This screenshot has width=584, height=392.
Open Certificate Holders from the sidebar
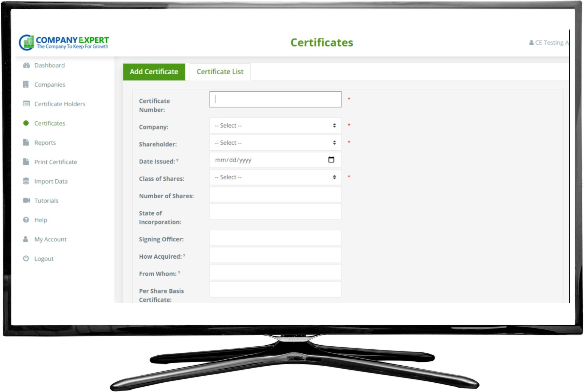pyautogui.click(x=60, y=104)
